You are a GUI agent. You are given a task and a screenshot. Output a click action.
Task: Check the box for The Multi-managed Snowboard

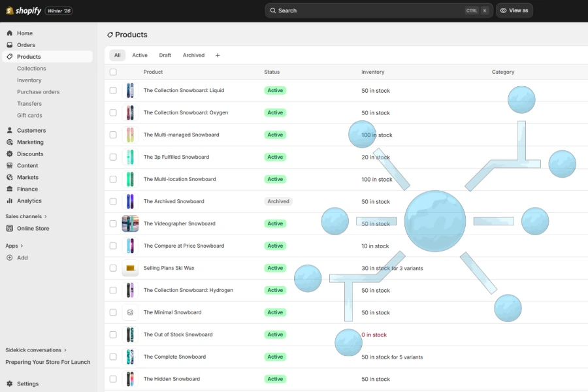pyautogui.click(x=112, y=135)
